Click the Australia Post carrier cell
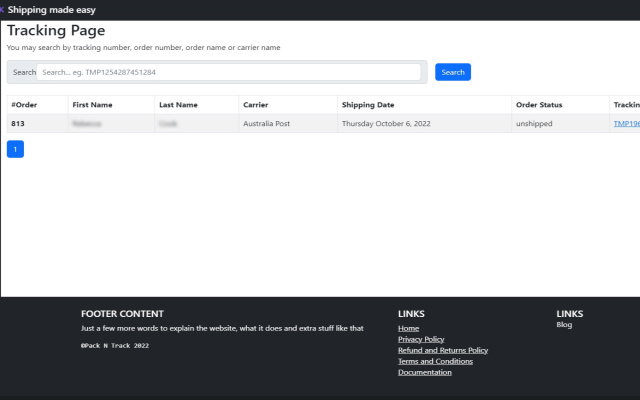Screen dimensions: 640x400 click(x=272, y=124)
